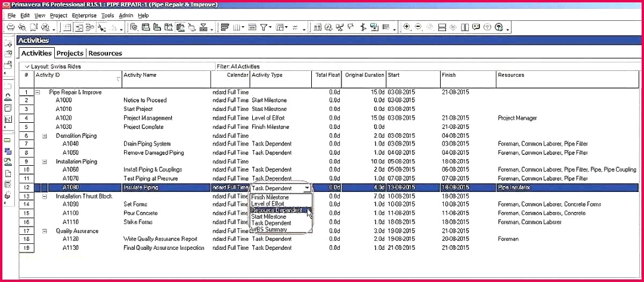Click the Print icon in the toolbar
The image size is (644, 282).
10,27
